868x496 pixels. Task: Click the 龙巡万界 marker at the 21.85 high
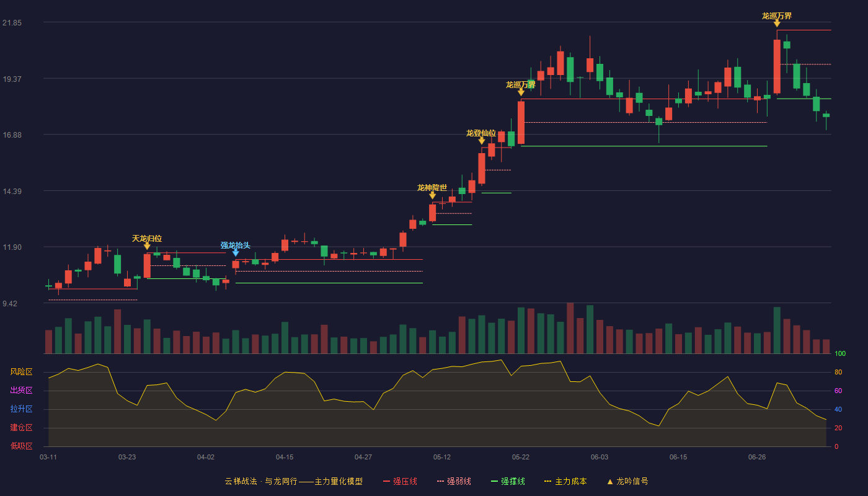click(777, 24)
